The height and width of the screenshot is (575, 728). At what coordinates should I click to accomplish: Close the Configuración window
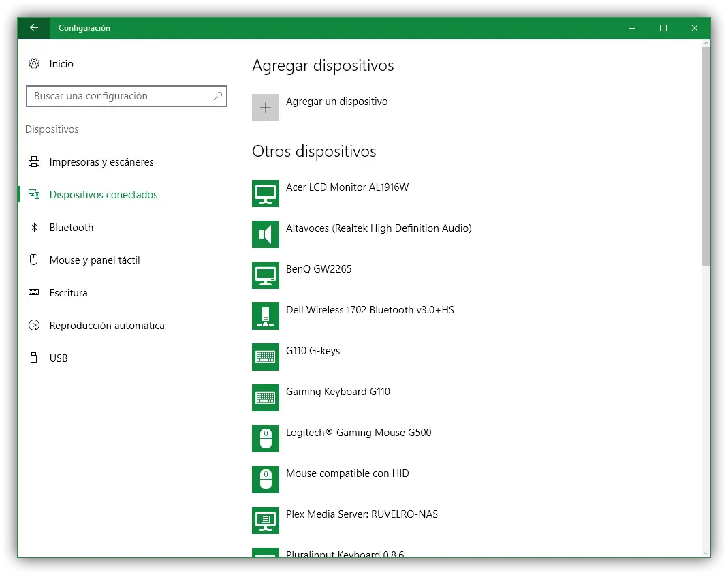pyautogui.click(x=695, y=28)
